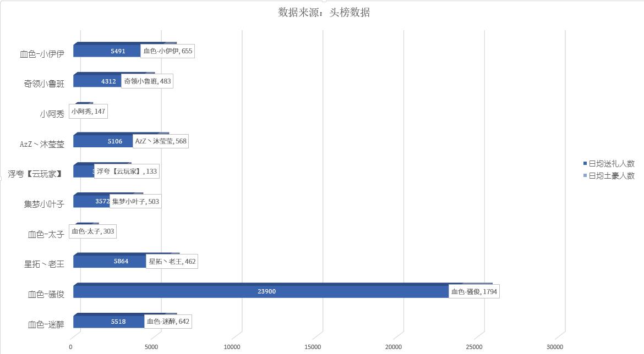This screenshot has width=644, height=354.
Task: Click the 15000 tick on horizontal axis
Action: tap(313, 347)
